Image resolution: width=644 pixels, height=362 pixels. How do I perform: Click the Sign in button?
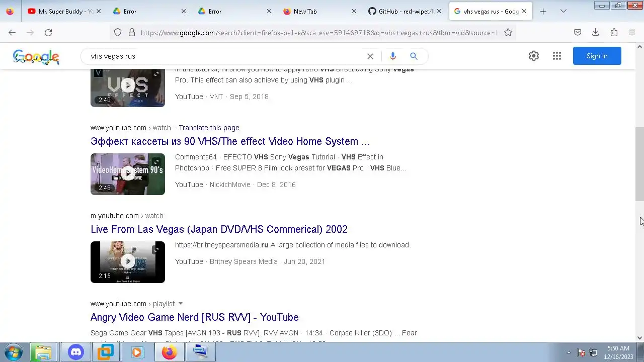(x=597, y=56)
